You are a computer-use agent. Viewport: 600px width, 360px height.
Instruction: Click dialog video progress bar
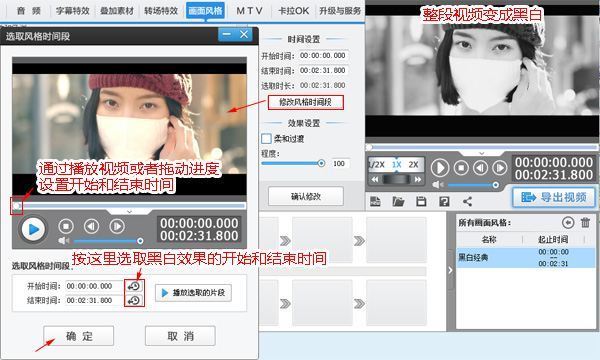coord(130,206)
